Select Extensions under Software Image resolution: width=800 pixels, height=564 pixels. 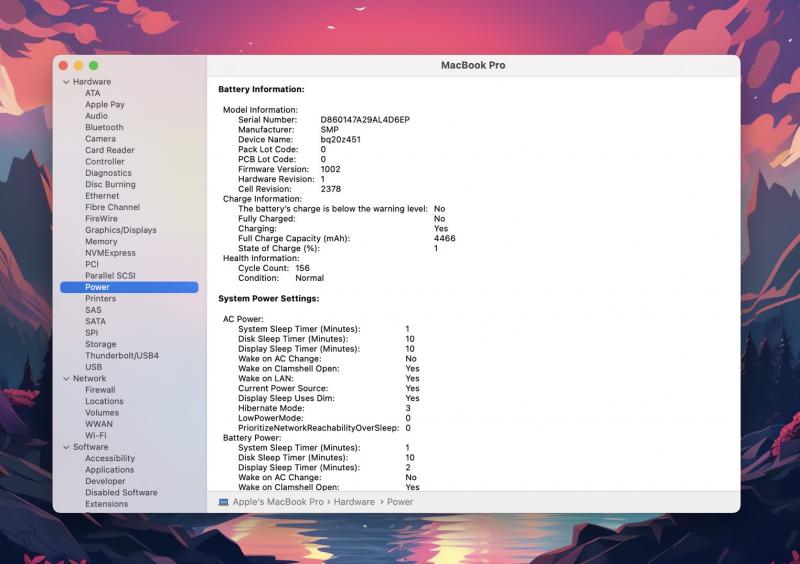click(x=107, y=504)
